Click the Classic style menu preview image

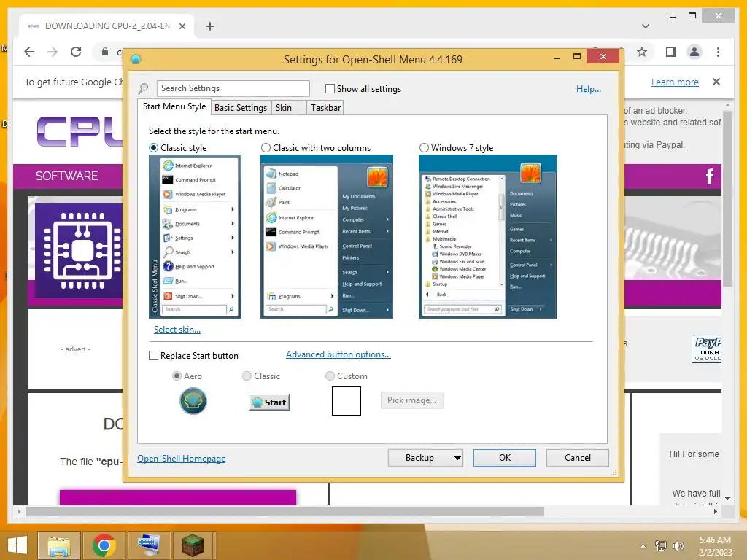195,237
